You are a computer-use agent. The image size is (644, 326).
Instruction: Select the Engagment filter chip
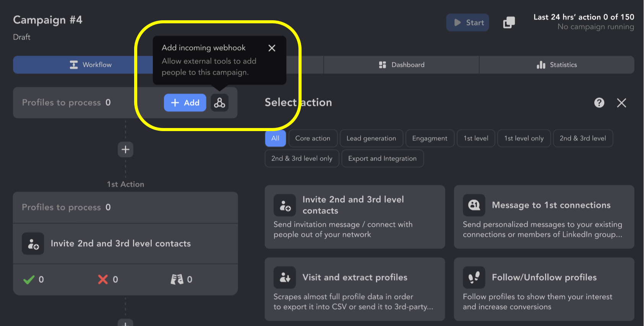[x=430, y=138]
